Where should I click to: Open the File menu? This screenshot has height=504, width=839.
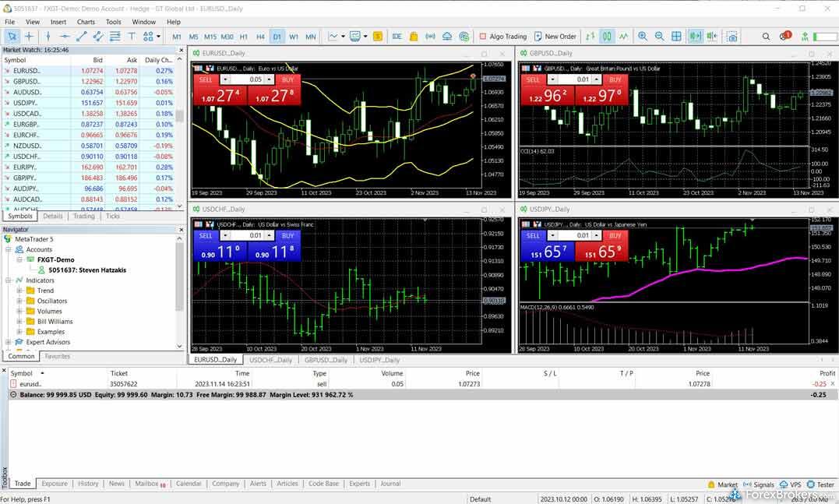click(x=9, y=22)
